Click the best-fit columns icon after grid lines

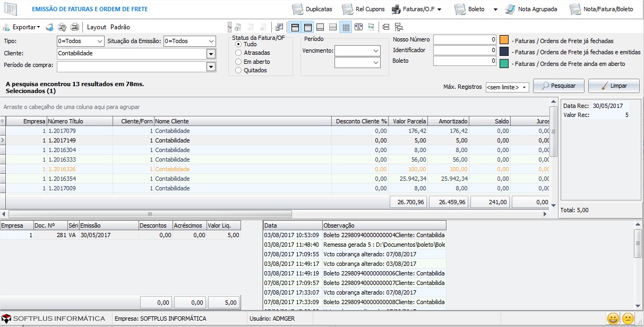359,27
